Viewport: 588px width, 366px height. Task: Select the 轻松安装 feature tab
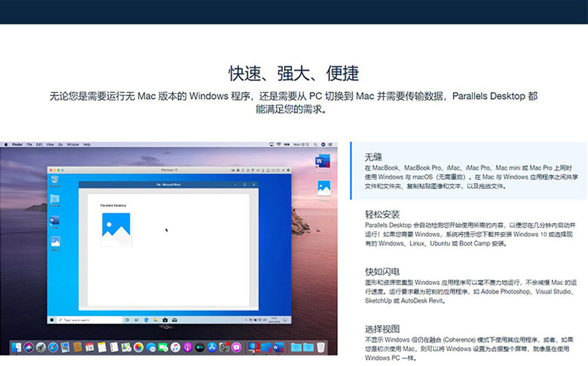click(470, 228)
